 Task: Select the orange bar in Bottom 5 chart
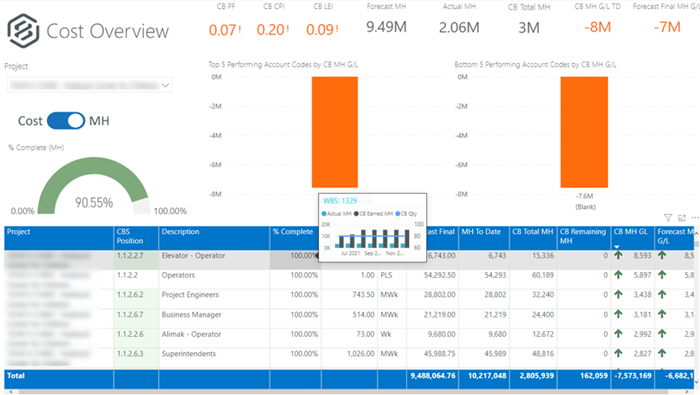click(x=584, y=132)
